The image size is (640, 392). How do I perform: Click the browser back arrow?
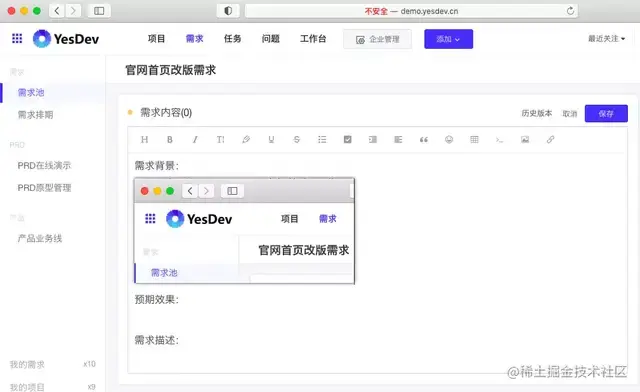tap(57, 11)
